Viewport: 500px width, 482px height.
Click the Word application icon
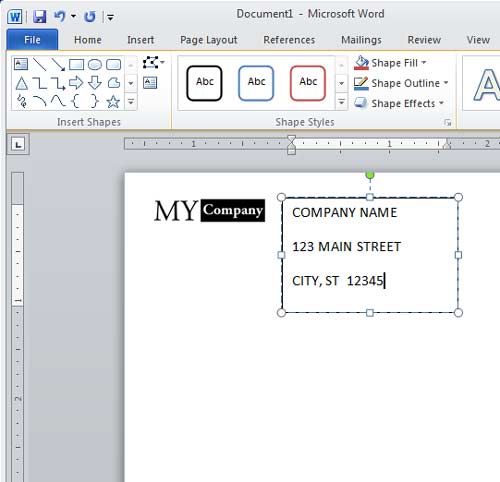point(15,16)
